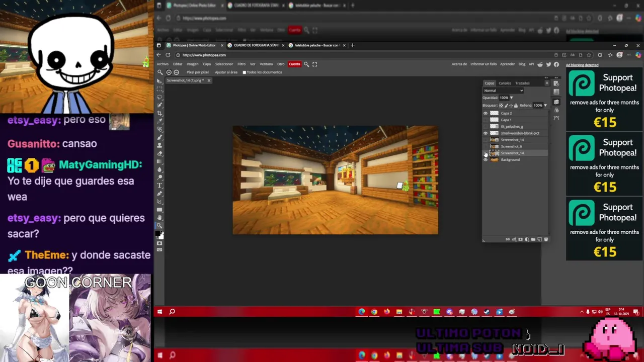Select the Clone Stamp tool
Viewport: 644px width, 362px height.
[159, 146]
